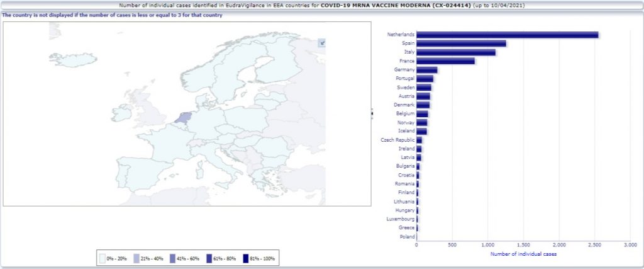
Task: Select the Italy bar in chart
Action: [456, 52]
